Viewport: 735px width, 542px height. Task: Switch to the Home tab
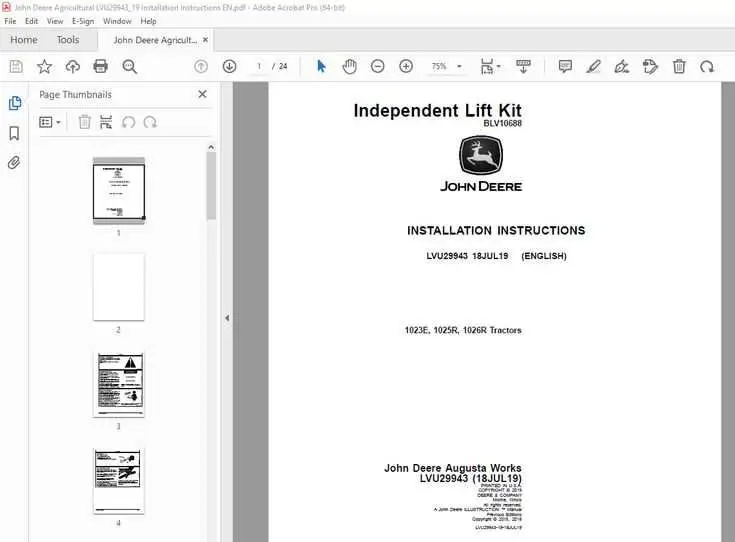[x=24, y=40]
